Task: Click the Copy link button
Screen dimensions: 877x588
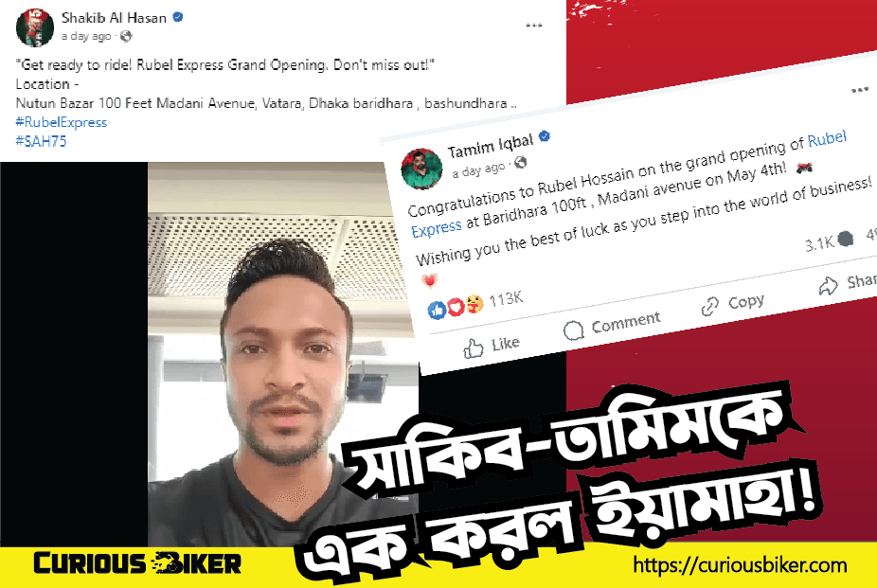Action: click(733, 304)
